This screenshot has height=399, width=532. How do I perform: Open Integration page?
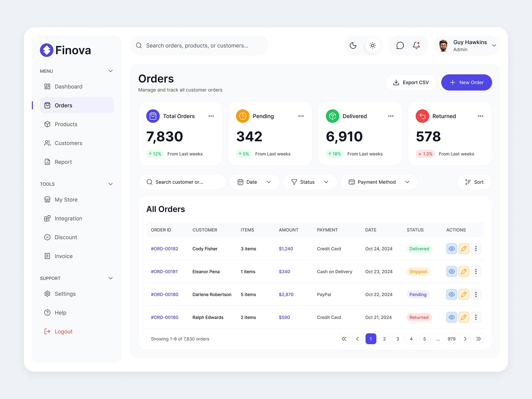(77, 218)
